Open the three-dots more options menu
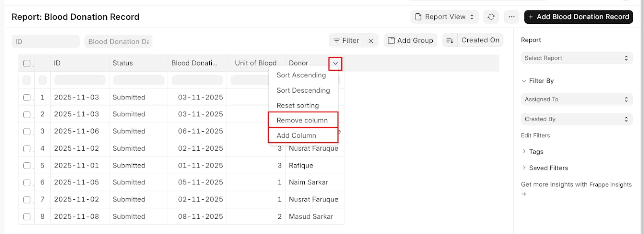Viewport: 644px width, 234px height. tap(512, 17)
